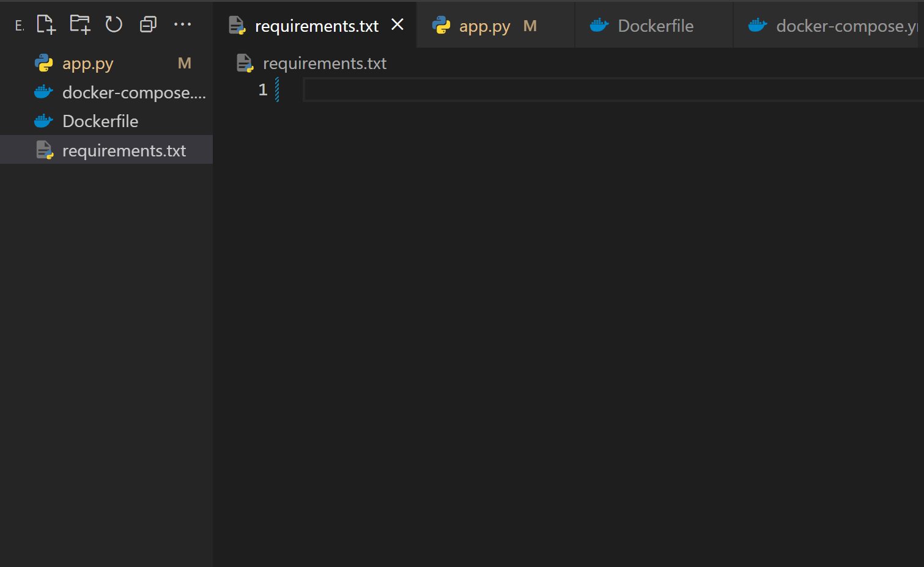Click the Docker whale icon beside Dockerfile
The image size is (924, 567).
(x=43, y=120)
